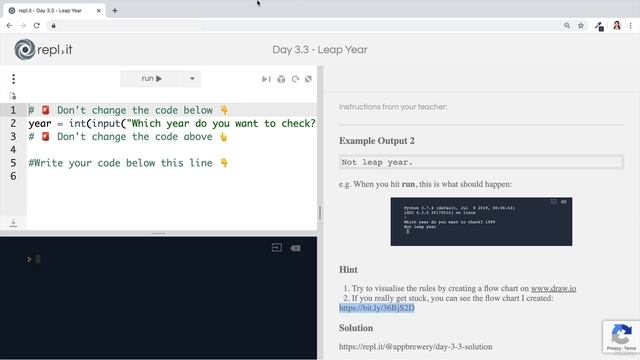This screenshot has width=640, height=360.
Task: Open the www.draw.io link
Action: click(553, 288)
